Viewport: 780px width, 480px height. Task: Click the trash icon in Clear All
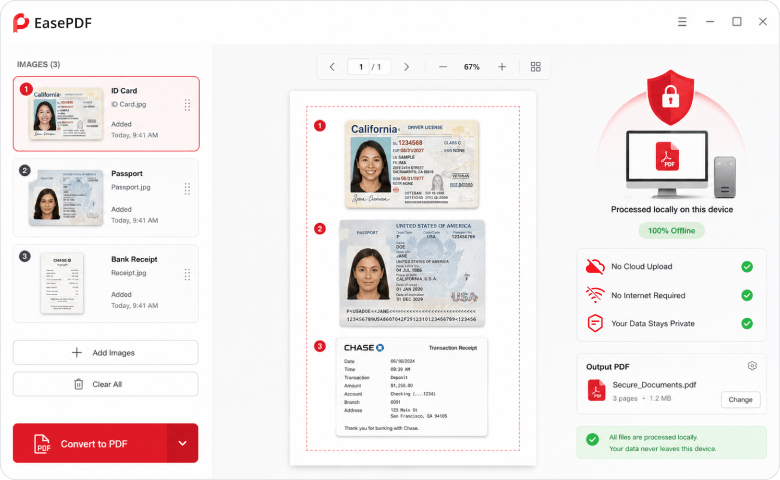79,384
